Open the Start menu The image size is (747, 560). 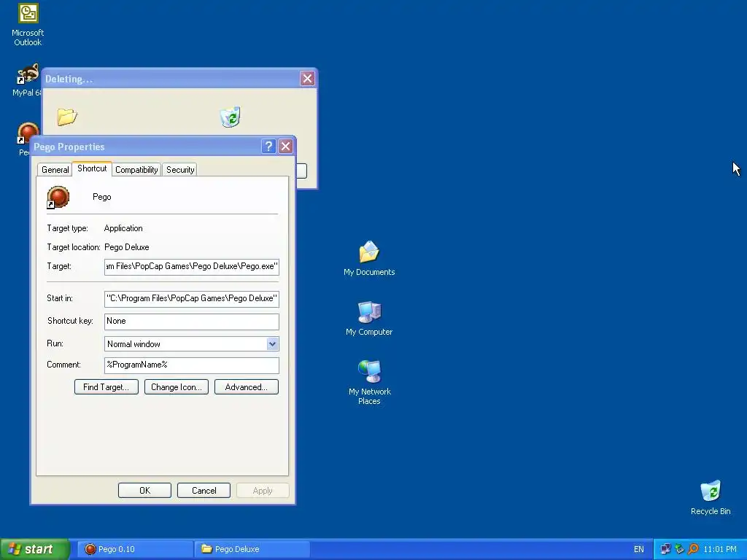[x=35, y=549]
